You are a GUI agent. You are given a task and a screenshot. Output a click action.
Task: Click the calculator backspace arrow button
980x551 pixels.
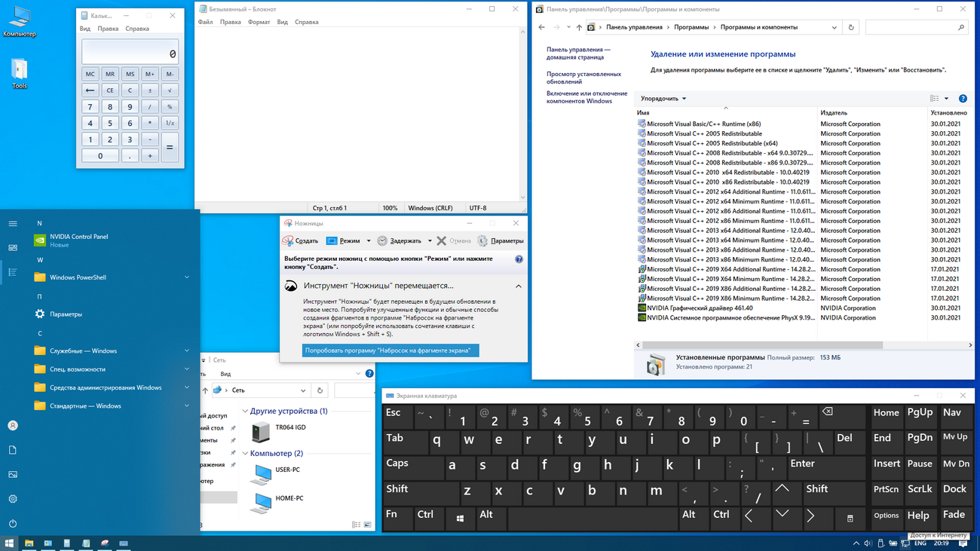pos(90,90)
